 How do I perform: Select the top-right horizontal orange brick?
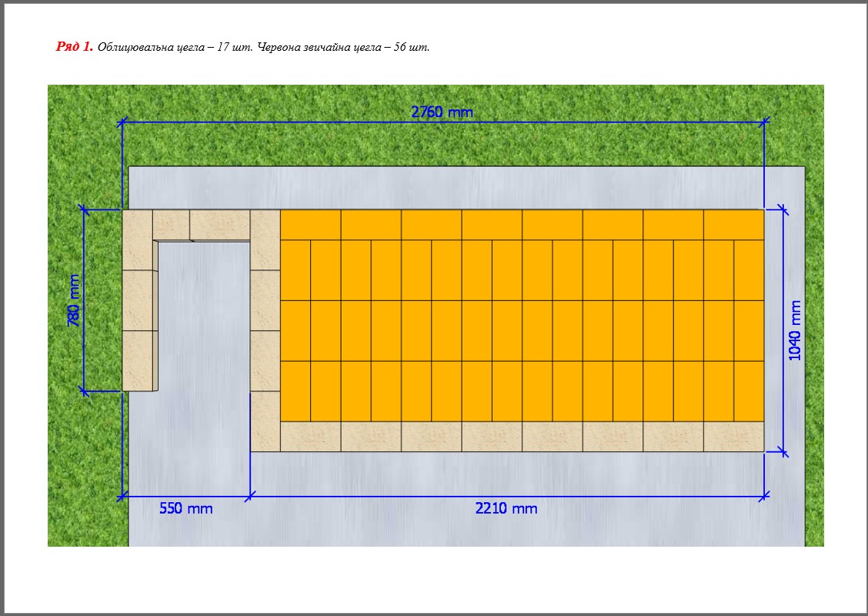pyautogui.click(x=733, y=225)
